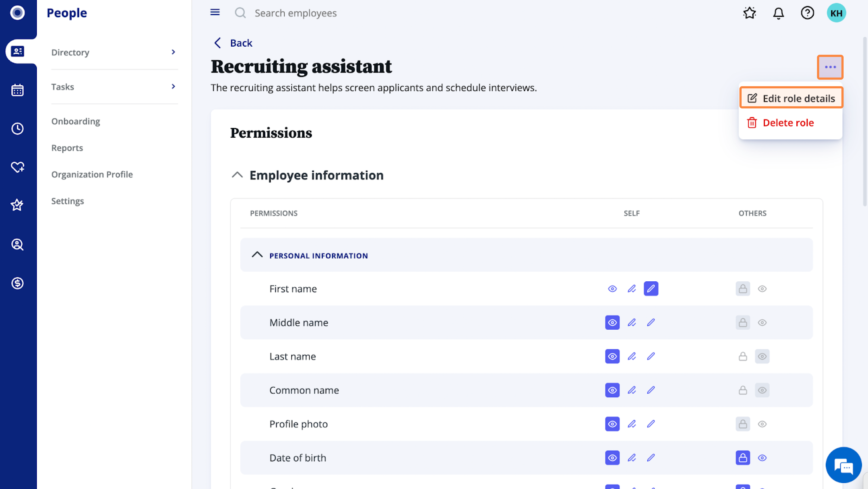Toggle Middle name others lock

point(743,322)
